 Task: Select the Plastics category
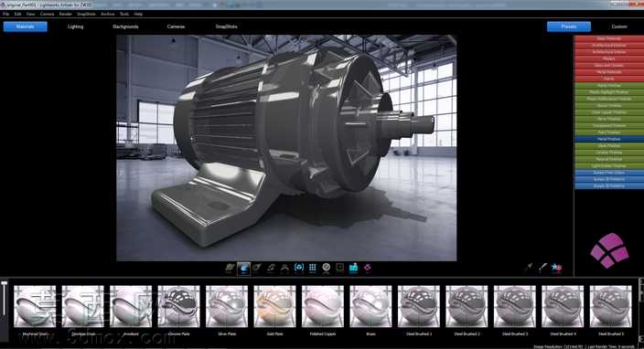tap(608, 58)
